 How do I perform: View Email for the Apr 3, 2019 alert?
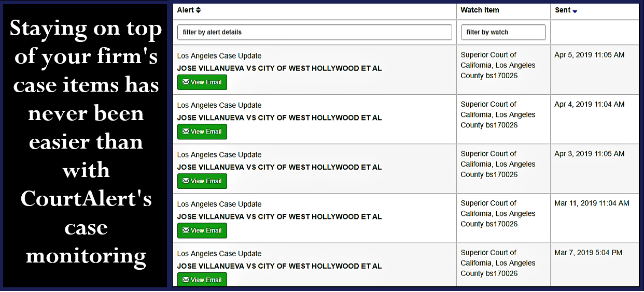(202, 181)
